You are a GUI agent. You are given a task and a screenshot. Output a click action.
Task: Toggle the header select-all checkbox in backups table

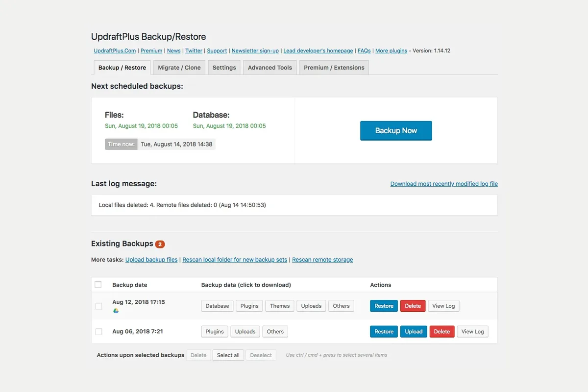tap(98, 285)
